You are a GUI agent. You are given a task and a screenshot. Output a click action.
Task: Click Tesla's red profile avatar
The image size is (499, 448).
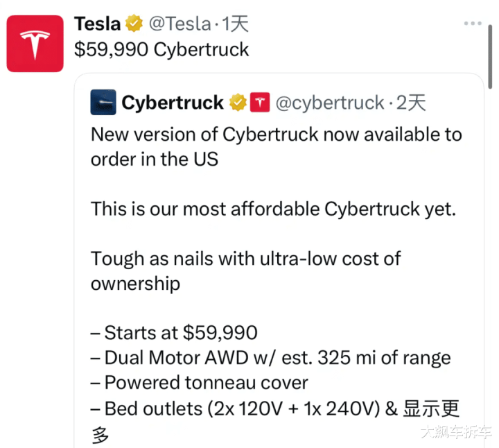[35, 44]
